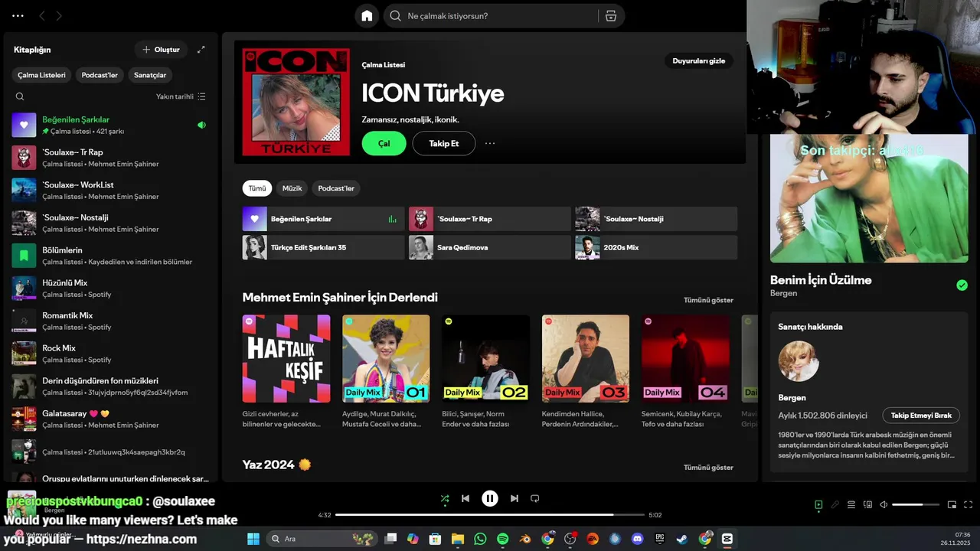Image resolution: width=980 pixels, height=551 pixels.
Task: Open Discord from the taskbar
Action: tap(637, 539)
